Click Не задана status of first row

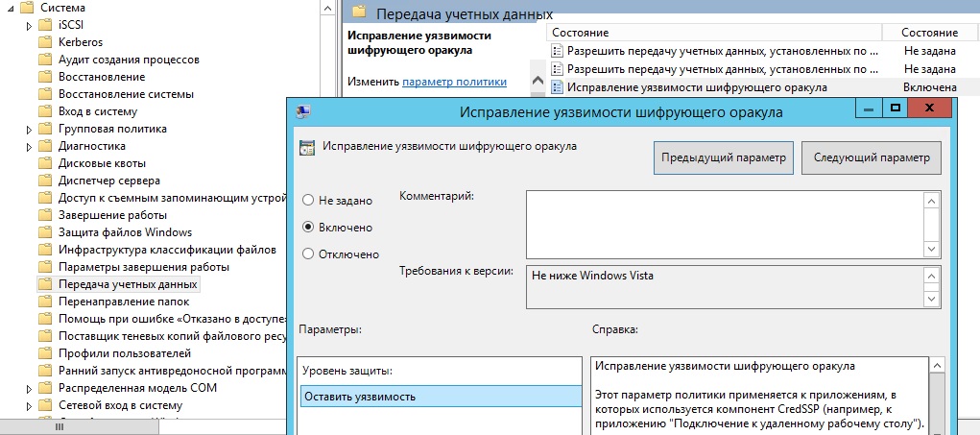pyautogui.click(x=929, y=51)
